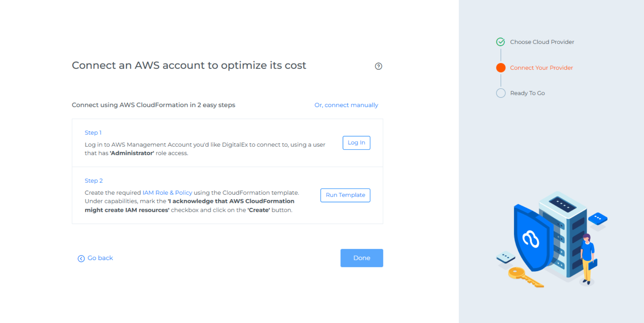Select the Ready To Go step
This screenshot has width=644, height=323.
[x=527, y=93]
